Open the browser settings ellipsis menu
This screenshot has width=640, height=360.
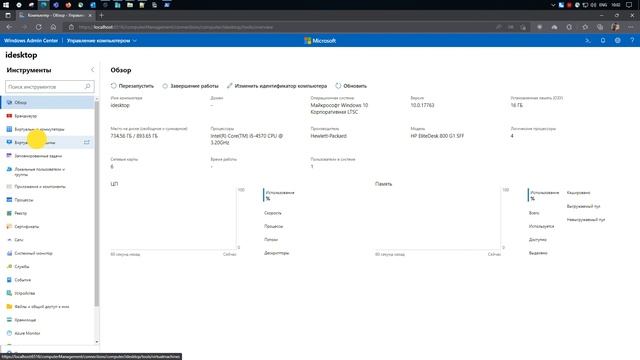click(631, 27)
